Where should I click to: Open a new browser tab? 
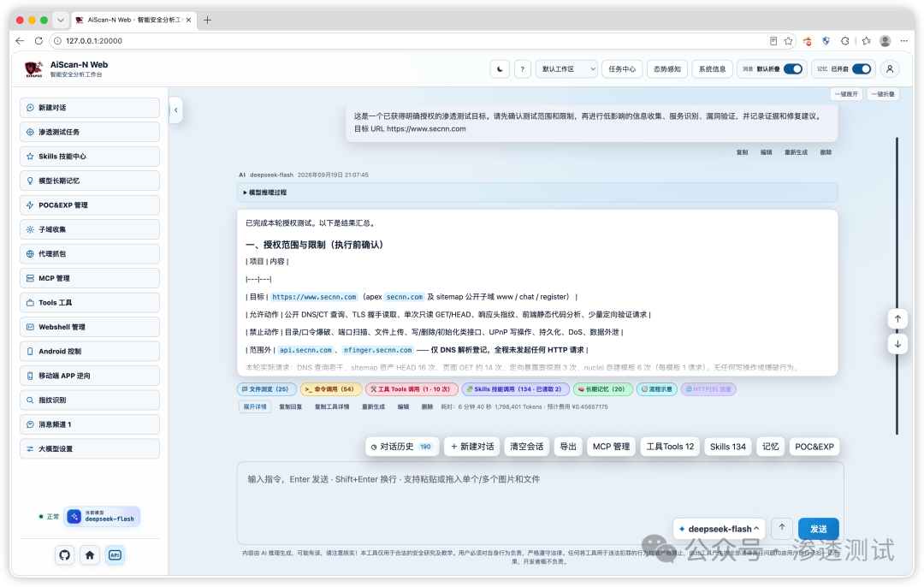[207, 20]
